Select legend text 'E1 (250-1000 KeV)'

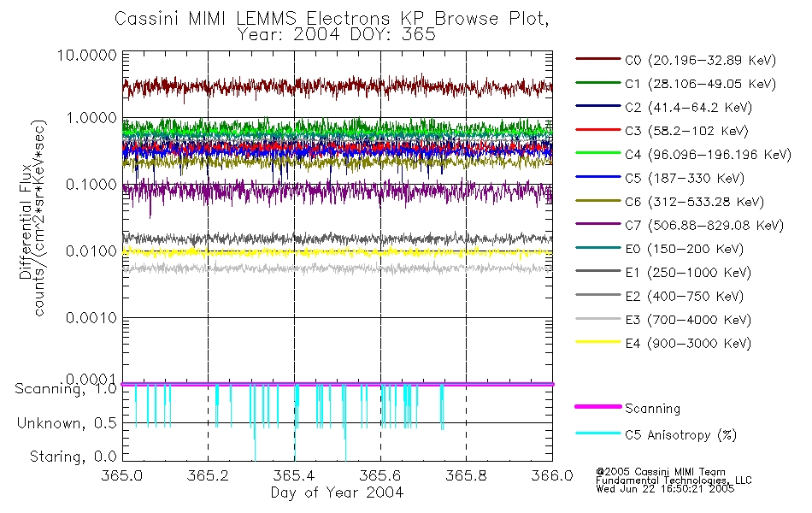point(688,273)
